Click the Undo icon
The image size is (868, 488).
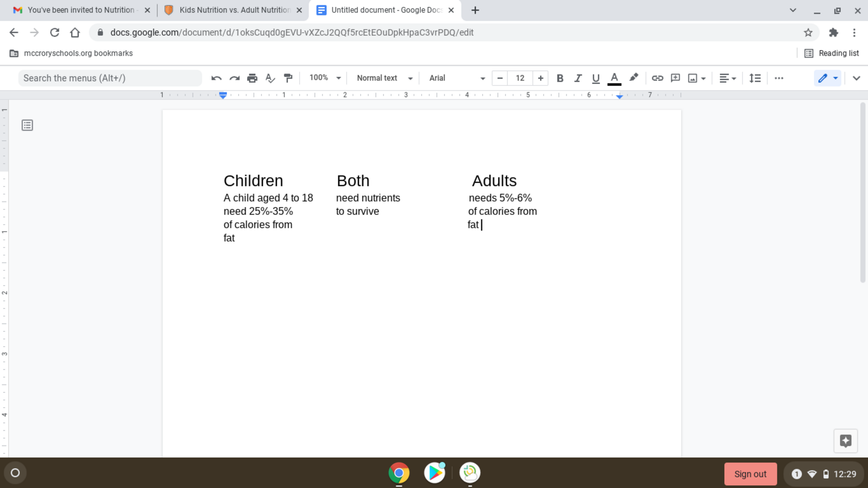click(216, 78)
